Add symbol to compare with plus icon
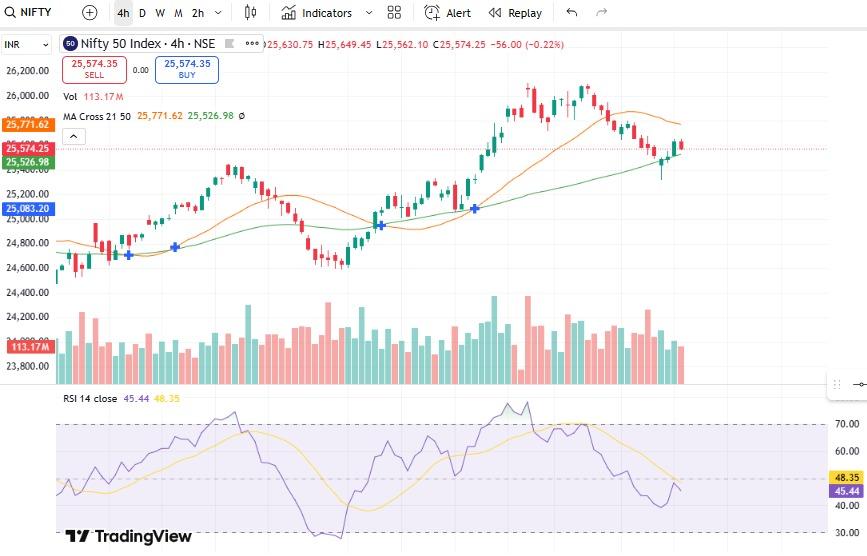 [89, 13]
